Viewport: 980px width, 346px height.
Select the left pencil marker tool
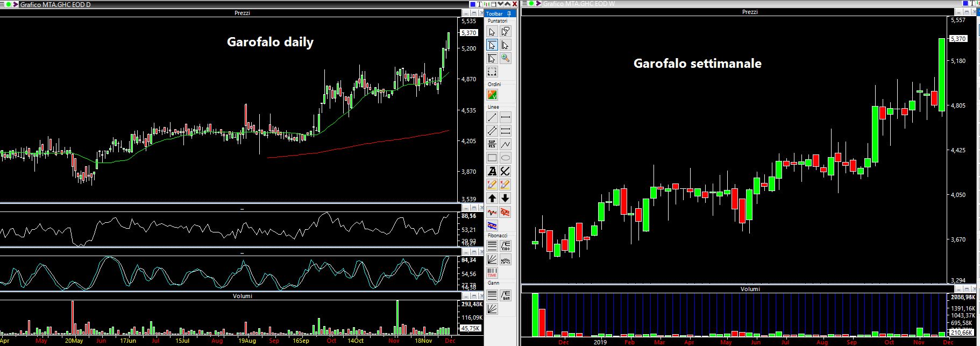(492, 184)
